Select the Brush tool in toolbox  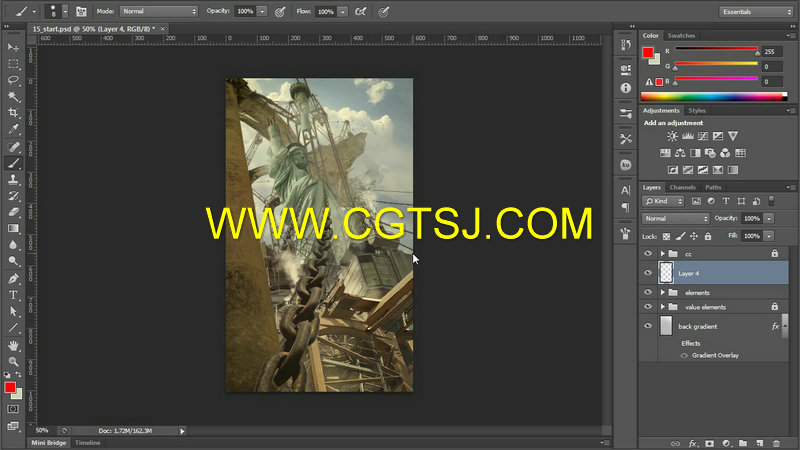tap(13, 163)
